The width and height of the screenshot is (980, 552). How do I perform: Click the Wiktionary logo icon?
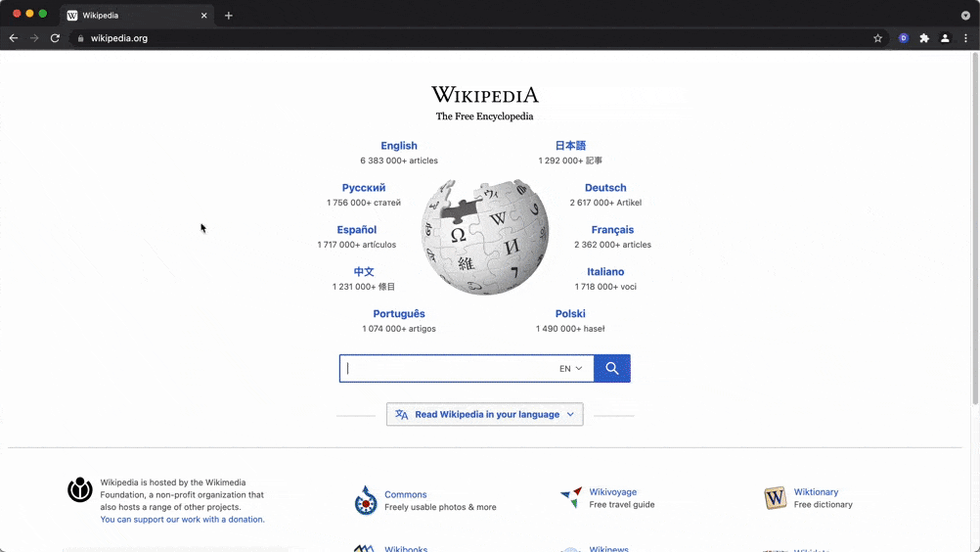(x=775, y=497)
